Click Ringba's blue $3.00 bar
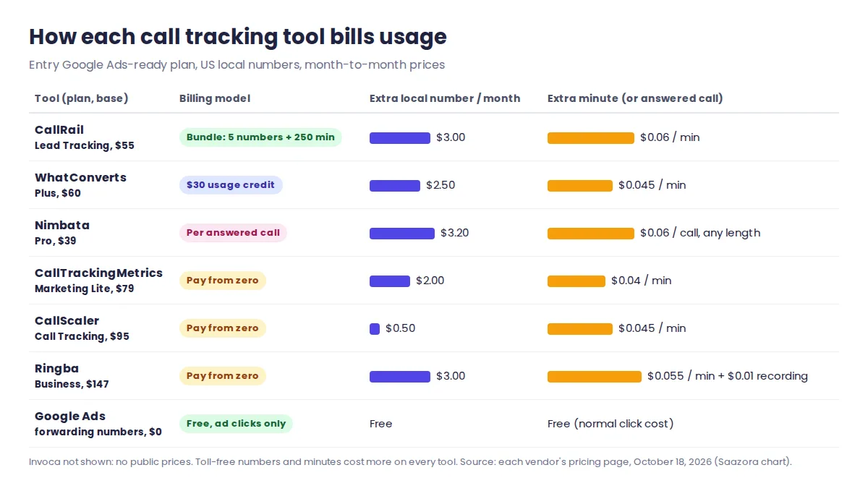This screenshot has height=491, width=868. point(400,376)
